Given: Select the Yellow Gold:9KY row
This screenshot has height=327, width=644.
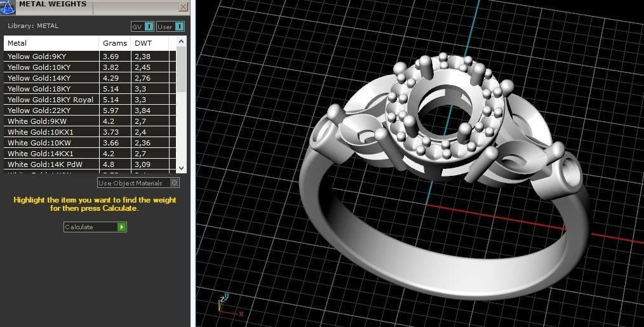Looking at the screenshot, I should coord(90,57).
